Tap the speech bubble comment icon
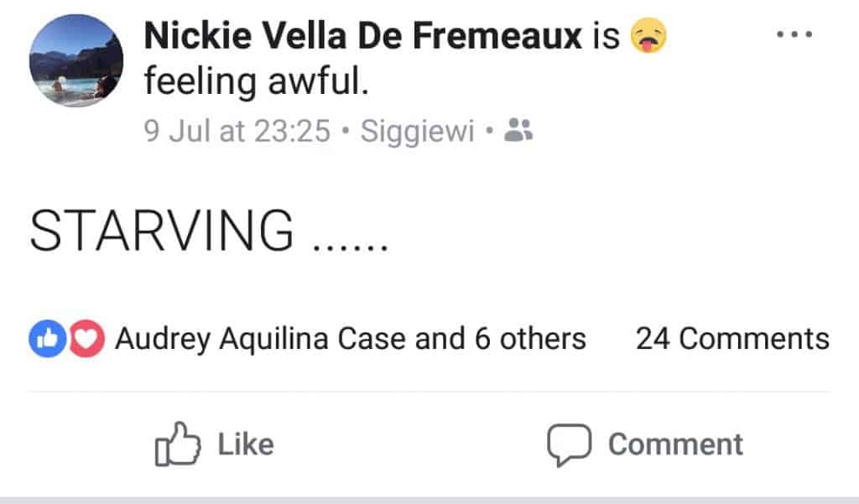 click(x=570, y=444)
